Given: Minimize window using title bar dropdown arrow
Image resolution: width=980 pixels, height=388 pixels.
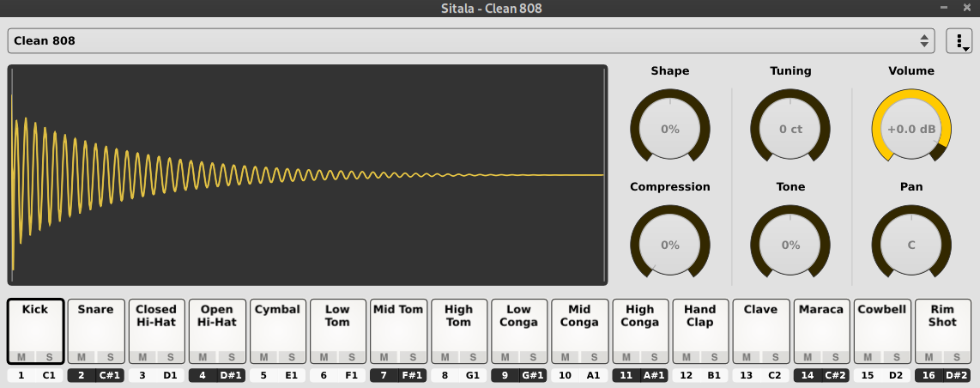Looking at the screenshot, I should (x=944, y=9).
